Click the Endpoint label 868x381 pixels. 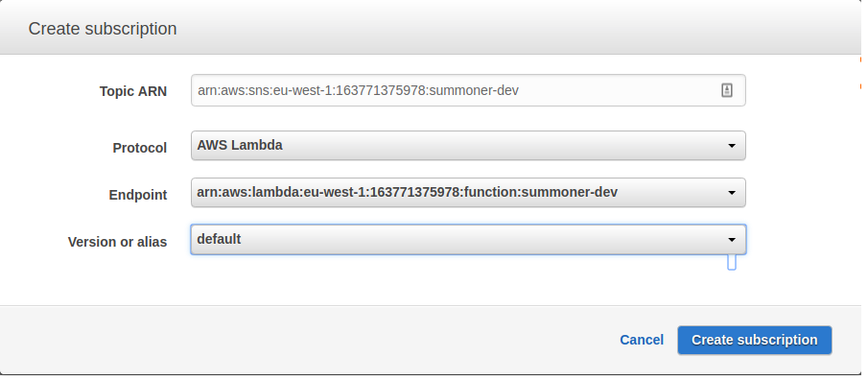click(x=138, y=195)
